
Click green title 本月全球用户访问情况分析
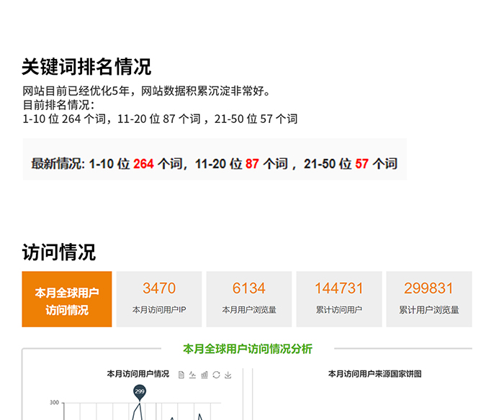tap(248, 349)
